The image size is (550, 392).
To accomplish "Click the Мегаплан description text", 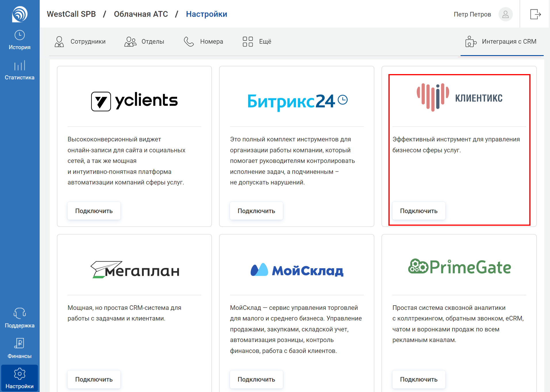I will [124, 313].
